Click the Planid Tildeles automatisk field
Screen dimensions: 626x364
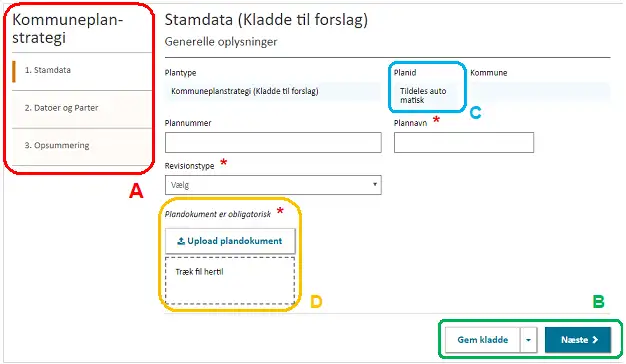tap(428, 95)
